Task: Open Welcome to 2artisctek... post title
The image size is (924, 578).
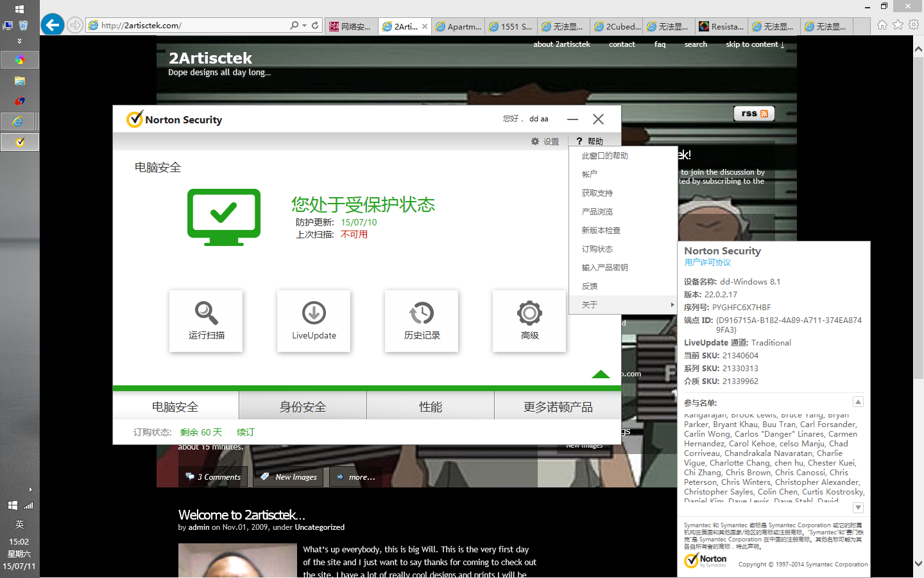Action: (242, 515)
